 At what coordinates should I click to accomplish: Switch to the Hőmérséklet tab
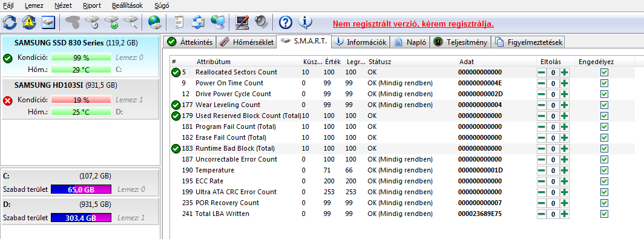click(246, 42)
